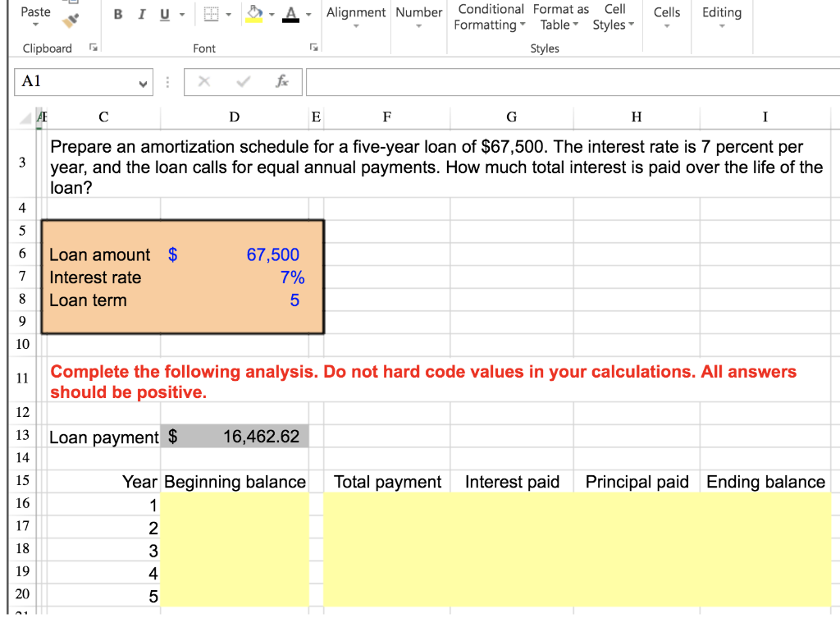
Task: Toggle bold formatting
Action: pyautogui.click(x=117, y=13)
